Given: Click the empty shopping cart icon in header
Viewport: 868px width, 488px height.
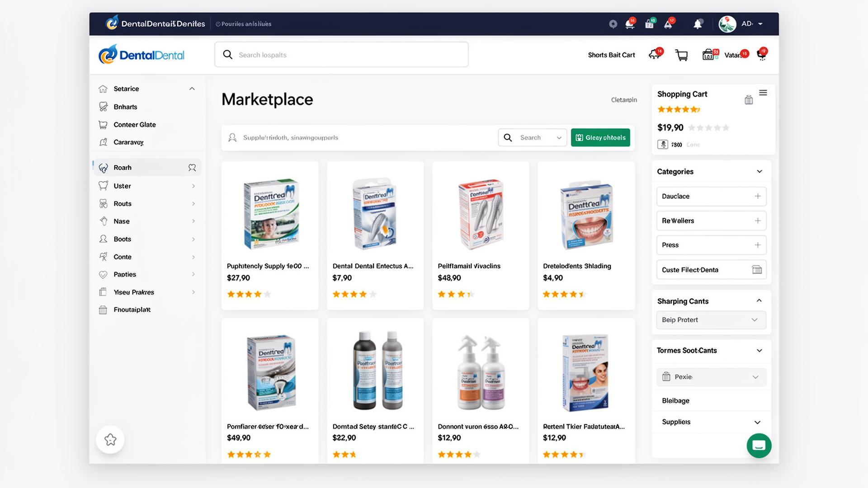Looking at the screenshot, I should click(x=681, y=55).
